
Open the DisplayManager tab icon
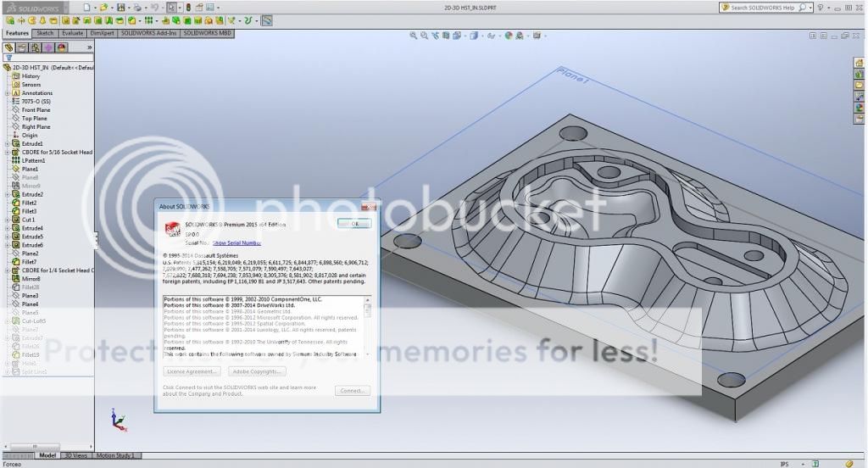coord(61,47)
